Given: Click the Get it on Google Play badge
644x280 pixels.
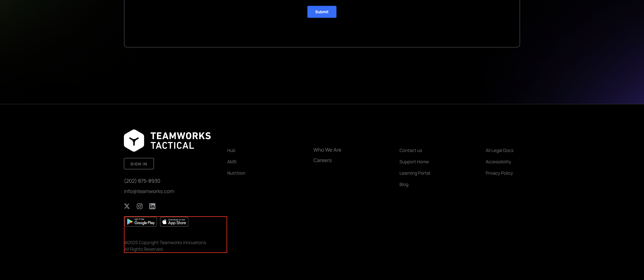Looking at the screenshot, I should 141,222.
